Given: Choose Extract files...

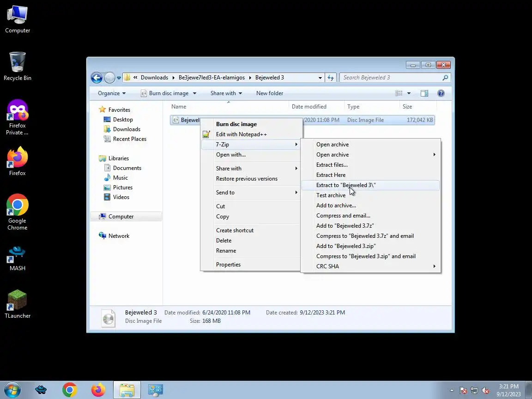Looking at the screenshot, I should tap(370, 165).
